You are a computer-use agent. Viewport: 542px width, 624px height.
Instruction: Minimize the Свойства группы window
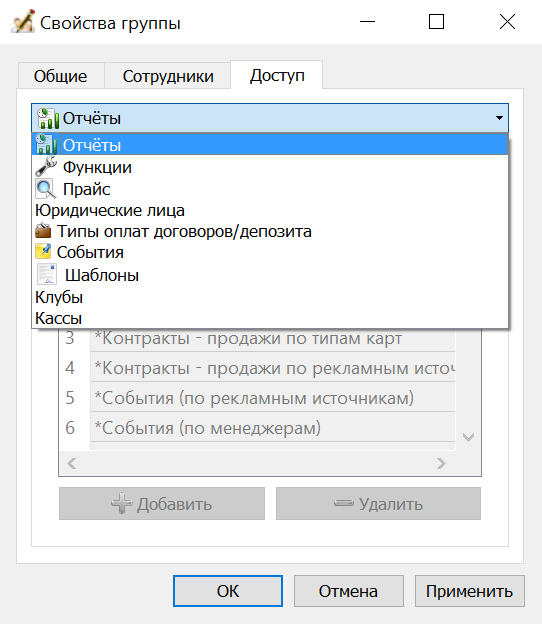tap(367, 21)
